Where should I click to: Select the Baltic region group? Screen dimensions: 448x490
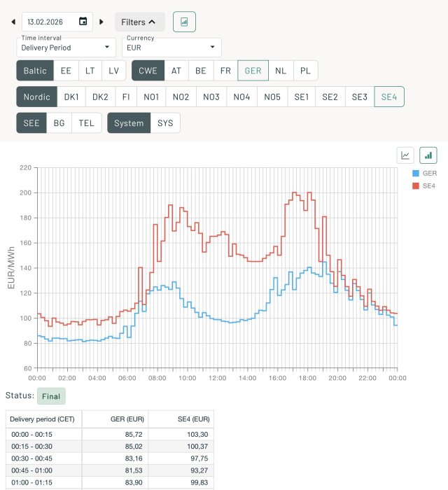pyautogui.click(x=35, y=71)
